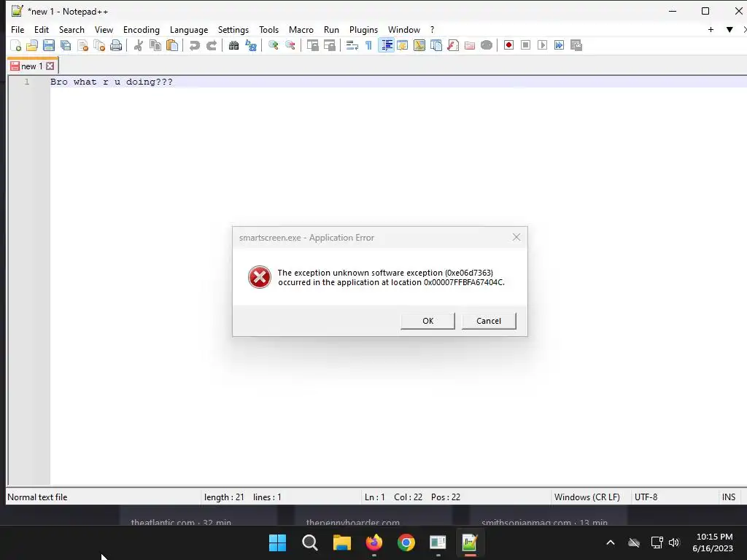Image resolution: width=747 pixels, height=560 pixels.
Task: Open the Window menu
Action: pyautogui.click(x=404, y=29)
